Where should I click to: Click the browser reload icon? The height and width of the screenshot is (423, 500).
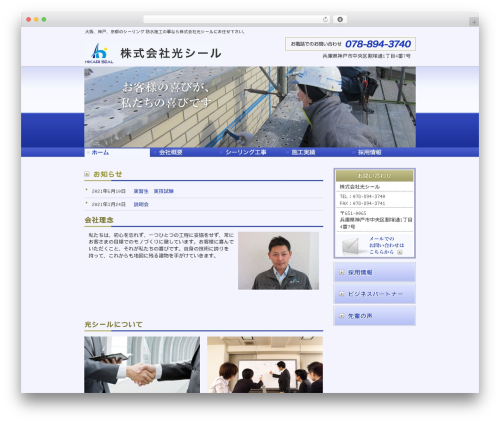pos(325,20)
